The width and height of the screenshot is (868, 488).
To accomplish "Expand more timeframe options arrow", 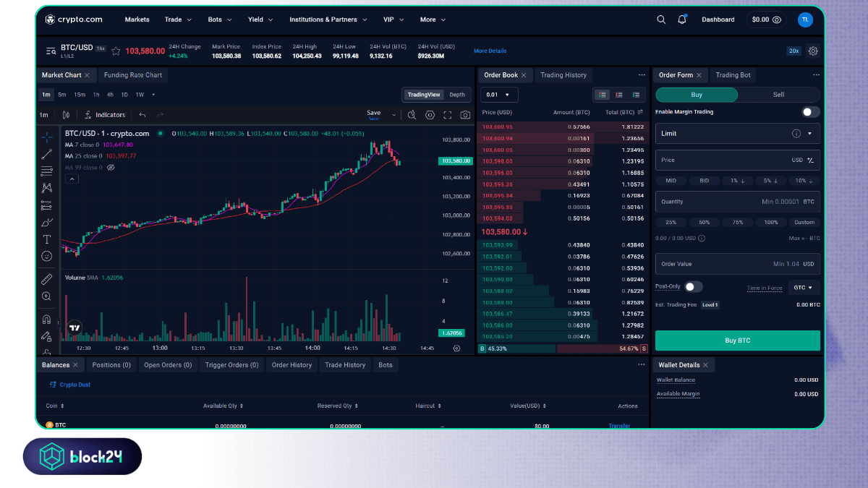I will click(153, 95).
